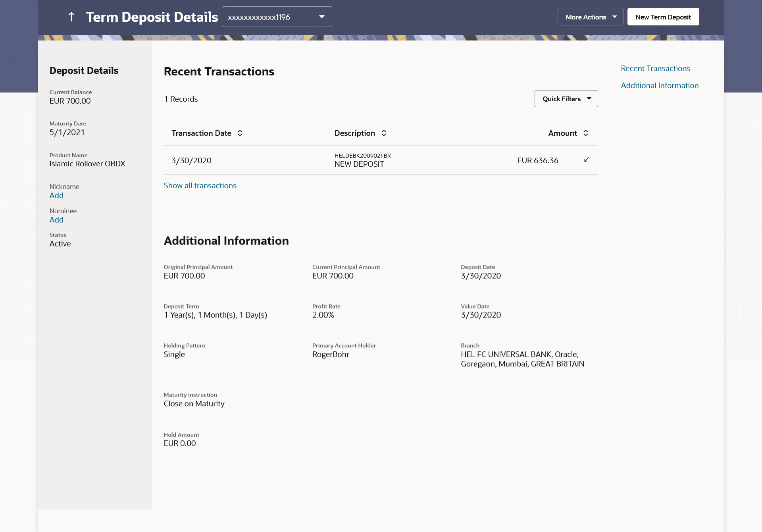Select the 3/30/2020 transaction row
The height and width of the screenshot is (532, 762).
tap(191, 160)
